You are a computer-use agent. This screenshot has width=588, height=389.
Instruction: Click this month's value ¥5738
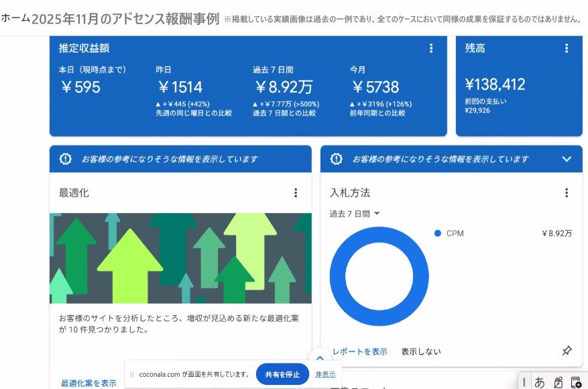click(x=375, y=87)
